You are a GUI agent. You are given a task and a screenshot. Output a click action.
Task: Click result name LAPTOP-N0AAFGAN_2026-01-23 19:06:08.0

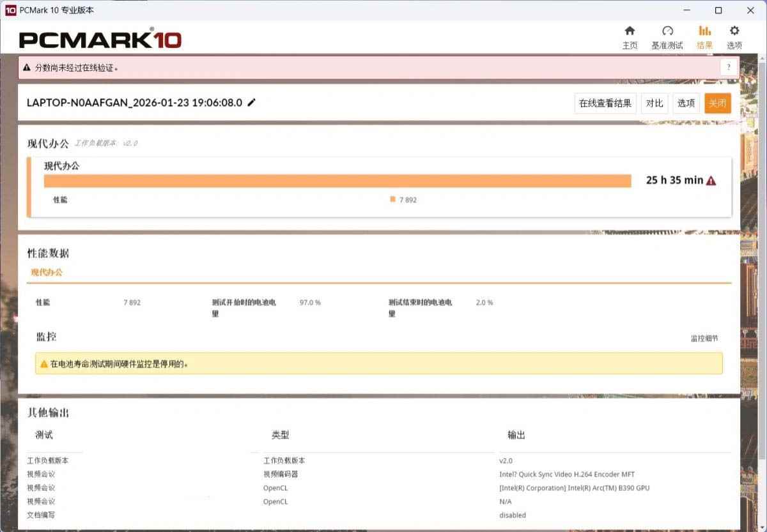134,102
